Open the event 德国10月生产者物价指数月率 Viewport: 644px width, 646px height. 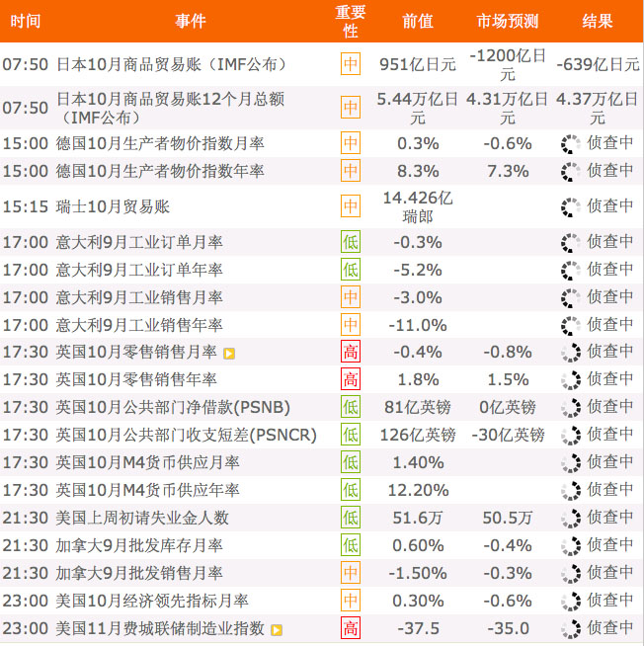[x=160, y=143]
